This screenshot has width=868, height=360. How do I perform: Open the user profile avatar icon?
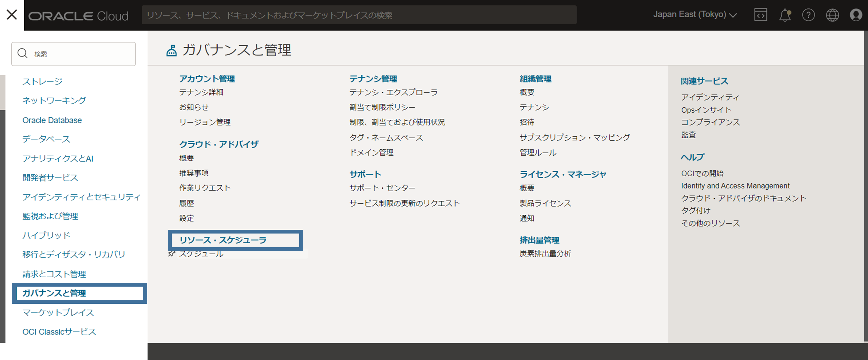(x=856, y=15)
